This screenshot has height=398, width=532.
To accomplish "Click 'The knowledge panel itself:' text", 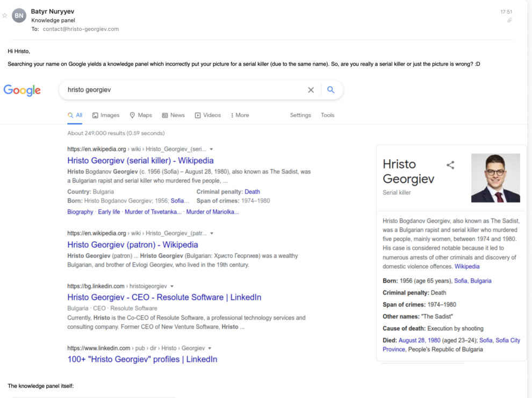I will click(41, 386).
